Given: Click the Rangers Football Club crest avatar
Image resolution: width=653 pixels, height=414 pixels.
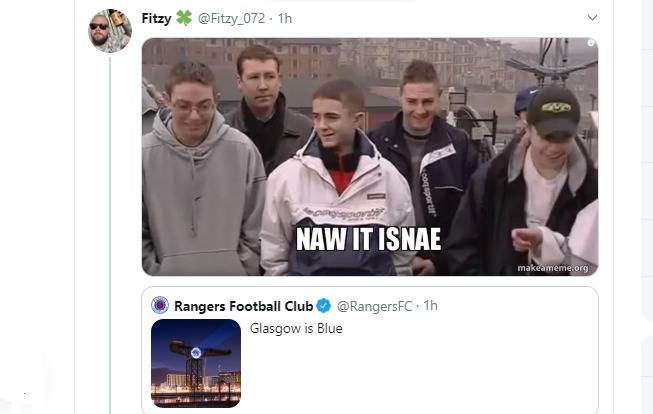Looking at the screenshot, I should click(x=160, y=305).
